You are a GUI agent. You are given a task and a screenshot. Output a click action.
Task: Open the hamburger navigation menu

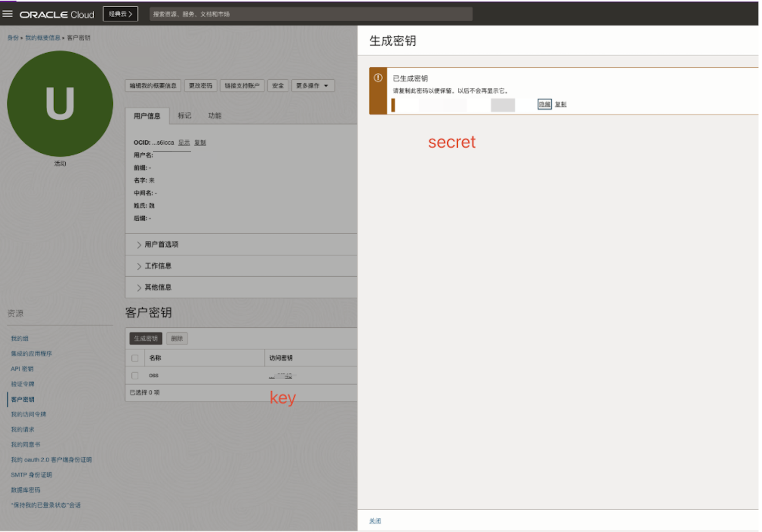click(x=8, y=13)
